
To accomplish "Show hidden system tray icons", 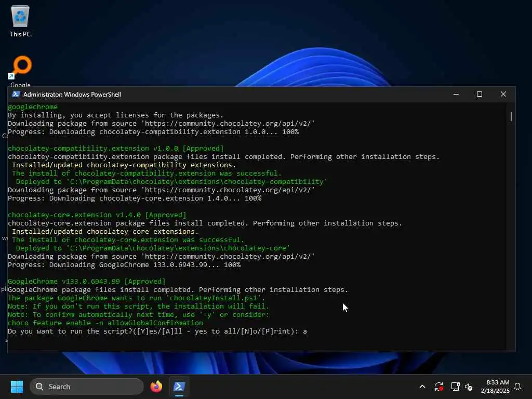I will click(422, 387).
